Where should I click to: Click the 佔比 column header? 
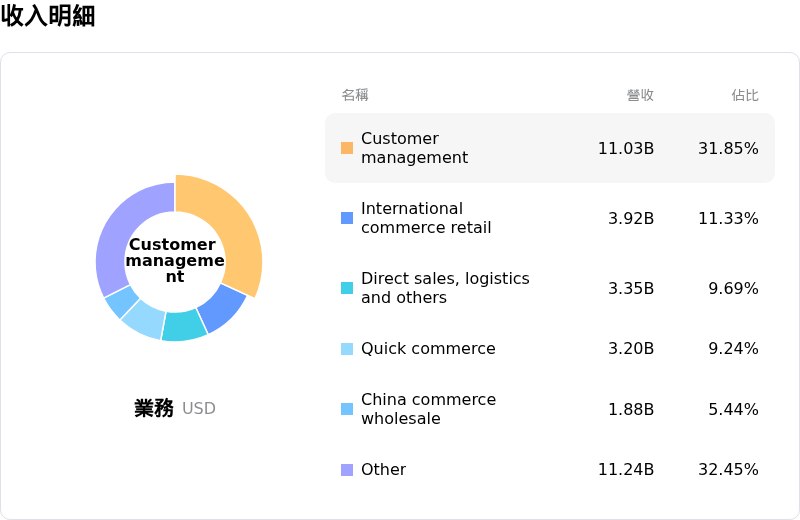pos(745,95)
